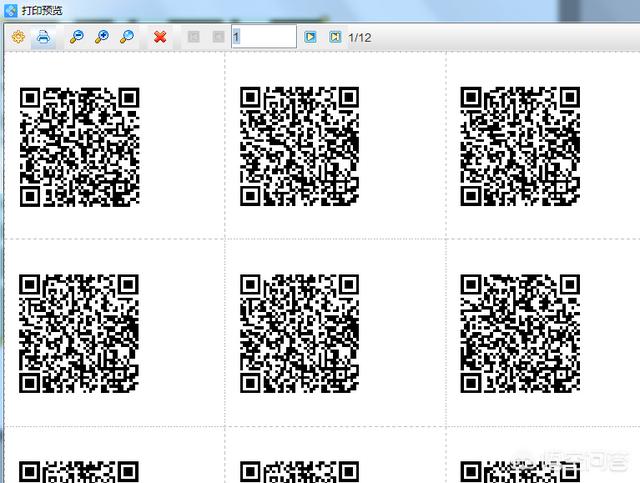Zoom out using the minus magnifier
The height and width of the screenshot is (483, 640).
(77, 37)
